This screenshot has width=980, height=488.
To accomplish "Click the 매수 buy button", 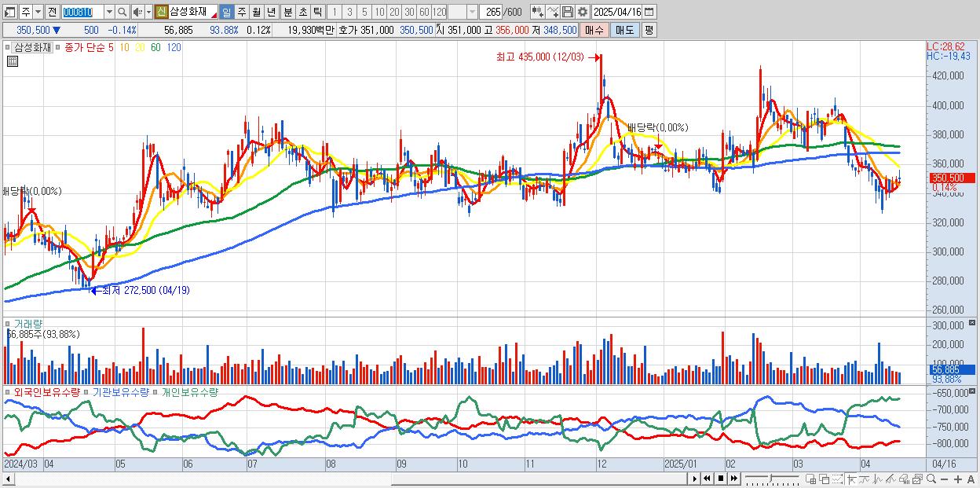I will [594, 30].
